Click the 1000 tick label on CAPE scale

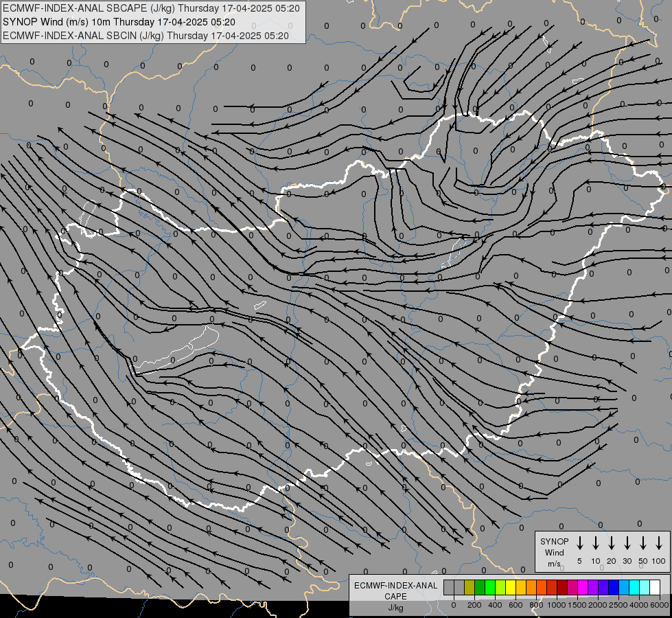pos(557,605)
